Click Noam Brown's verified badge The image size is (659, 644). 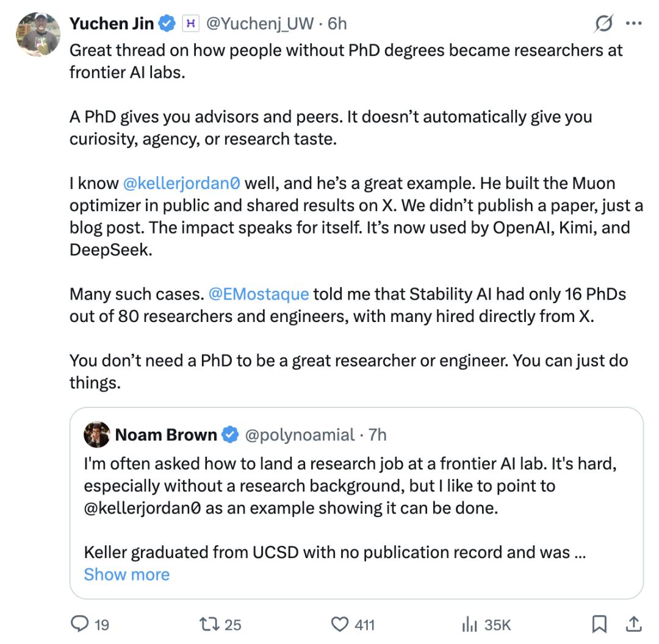pyautogui.click(x=230, y=435)
